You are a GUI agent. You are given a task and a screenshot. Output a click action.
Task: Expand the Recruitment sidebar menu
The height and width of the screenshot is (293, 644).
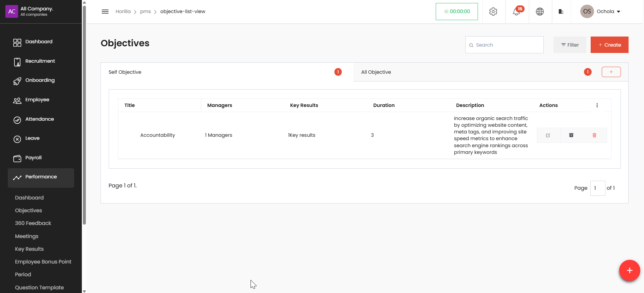tap(41, 61)
